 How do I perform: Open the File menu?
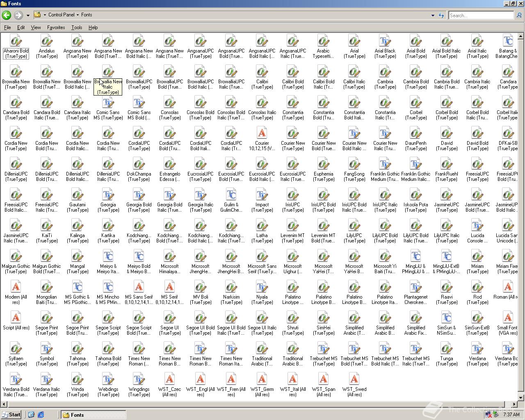(x=7, y=27)
